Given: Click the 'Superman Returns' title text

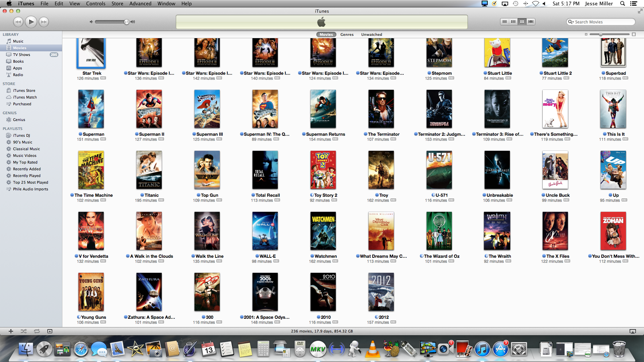Looking at the screenshot, I should coord(325,134).
